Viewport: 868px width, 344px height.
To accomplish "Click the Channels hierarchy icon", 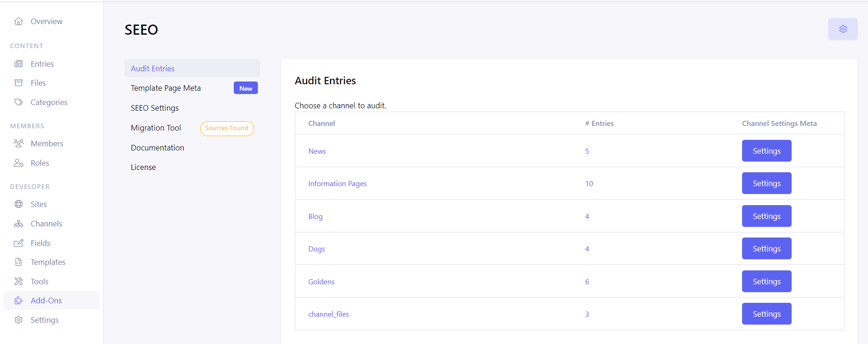I will pos(19,224).
